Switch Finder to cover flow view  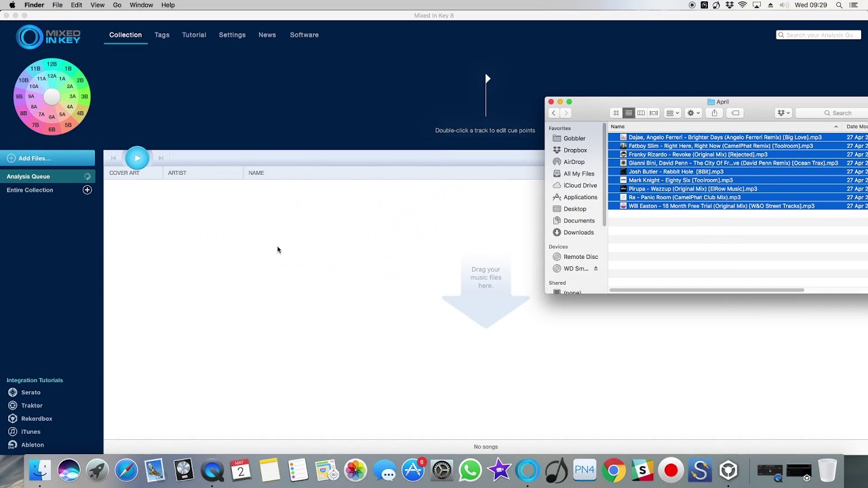point(654,113)
